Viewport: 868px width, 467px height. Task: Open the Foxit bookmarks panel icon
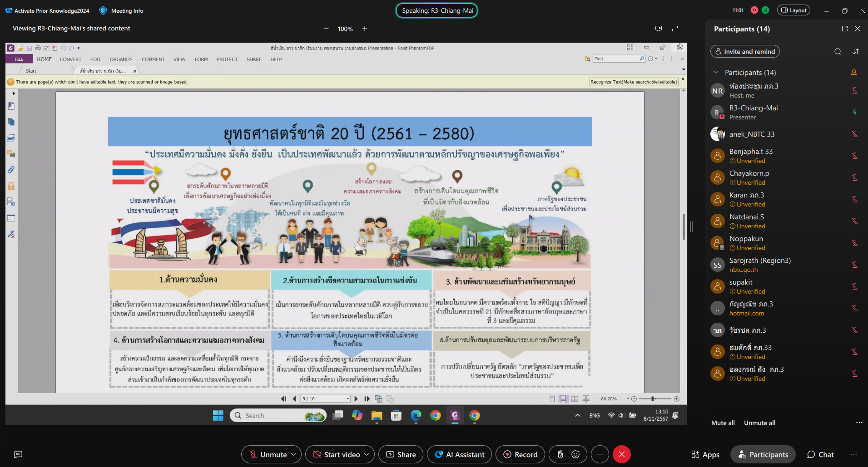[11, 106]
